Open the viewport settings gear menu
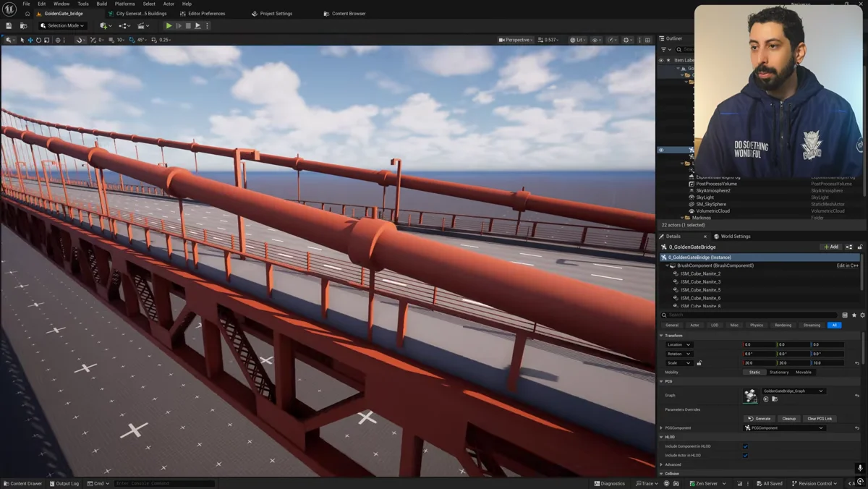The height and width of the screenshot is (489, 868). point(629,40)
